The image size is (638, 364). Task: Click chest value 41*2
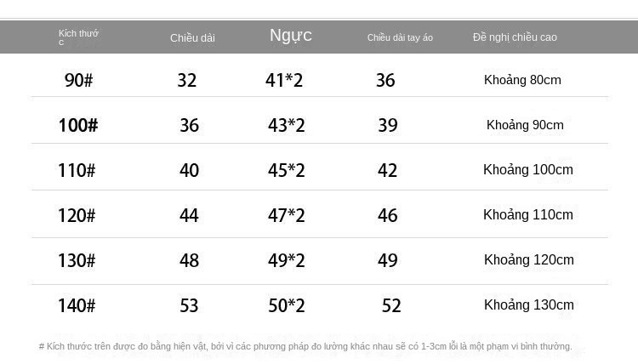click(285, 80)
